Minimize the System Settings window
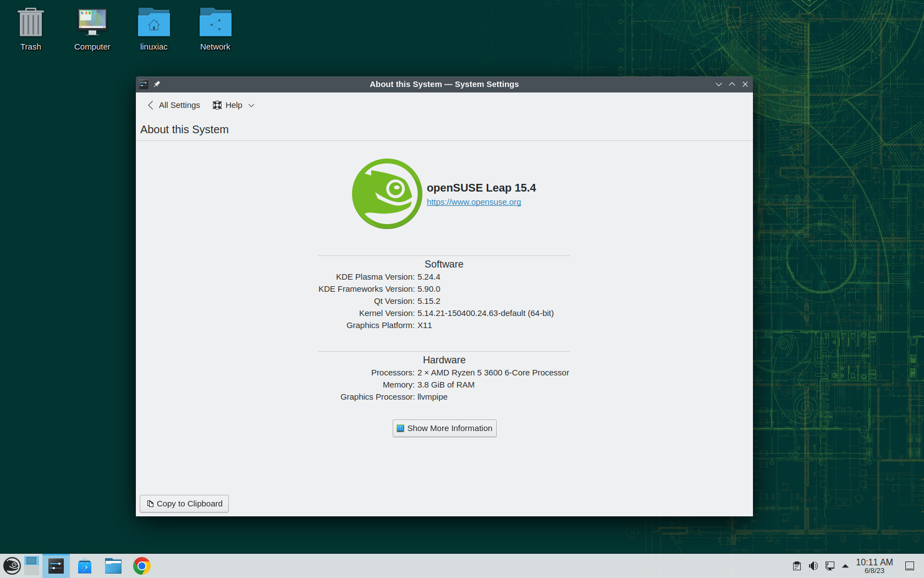The image size is (924, 578). pyautogui.click(x=719, y=84)
